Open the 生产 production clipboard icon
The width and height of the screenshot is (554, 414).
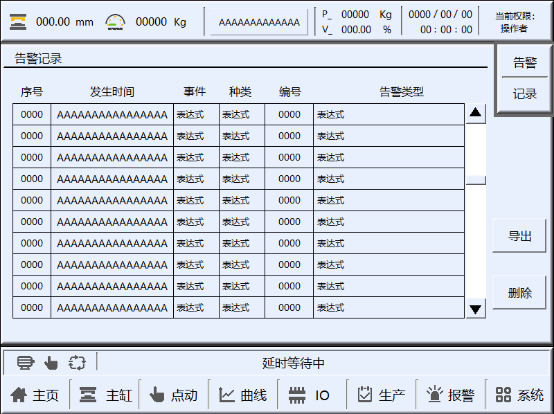point(365,395)
